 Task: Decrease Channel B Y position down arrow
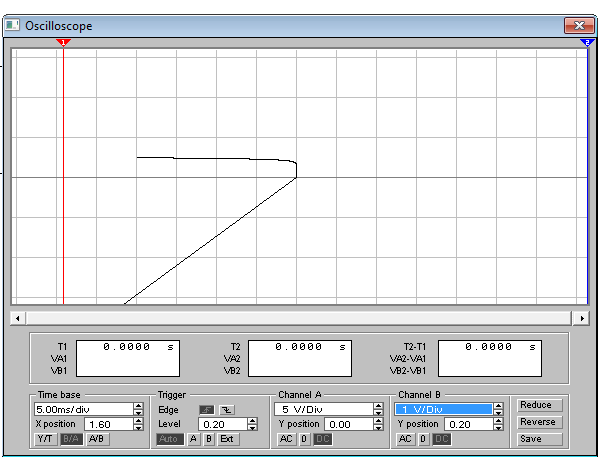498,427
